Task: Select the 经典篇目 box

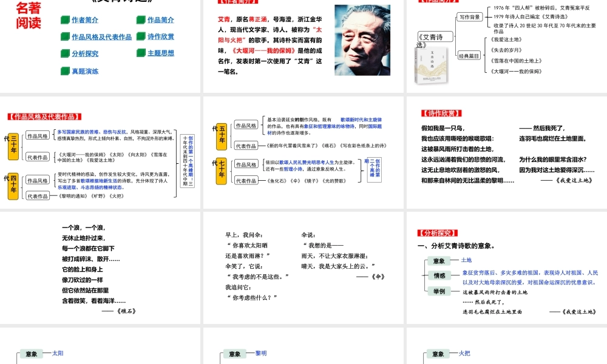Action: point(469,56)
